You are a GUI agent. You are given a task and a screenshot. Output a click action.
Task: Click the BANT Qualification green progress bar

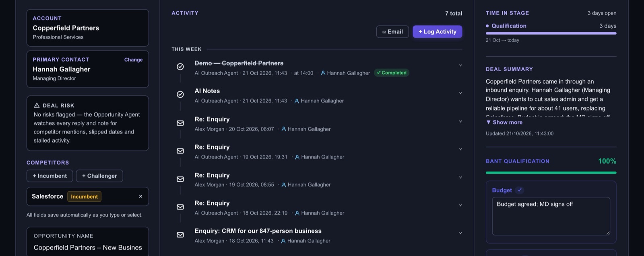click(551, 173)
